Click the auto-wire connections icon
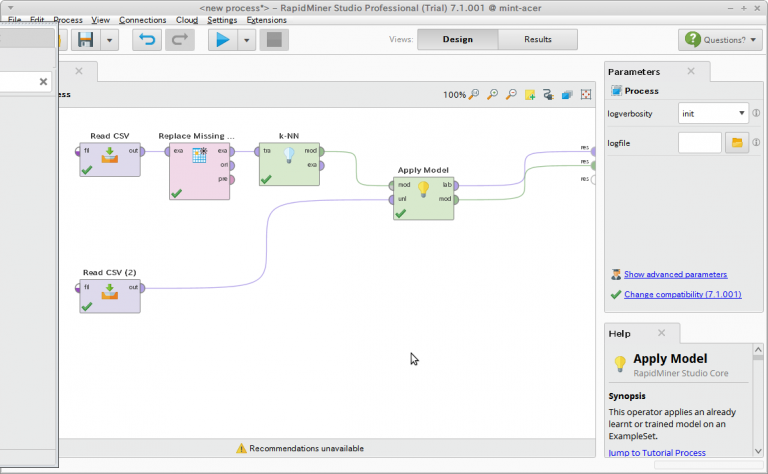The image size is (768, 474). click(548, 95)
